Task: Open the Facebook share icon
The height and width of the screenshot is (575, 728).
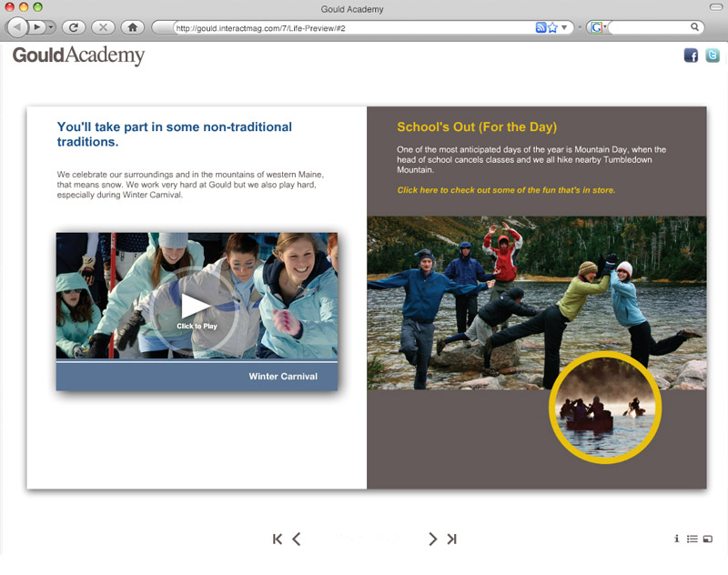Action: (691, 55)
